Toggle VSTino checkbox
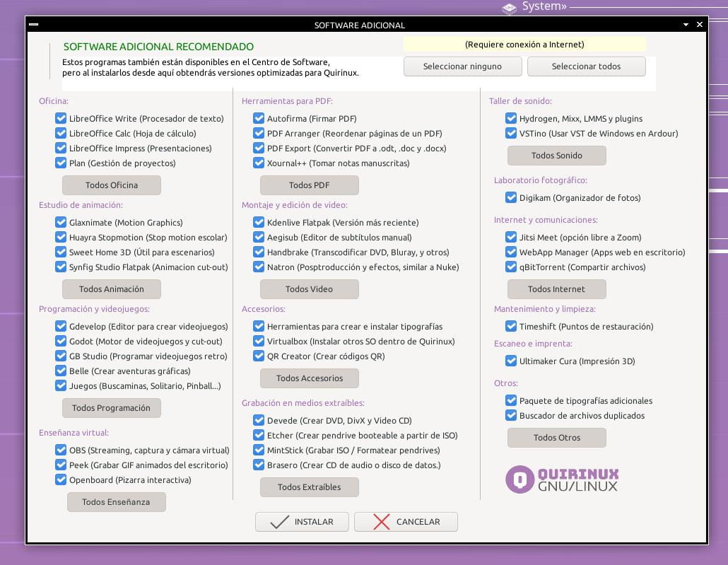The image size is (728, 565). pos(511,133)
